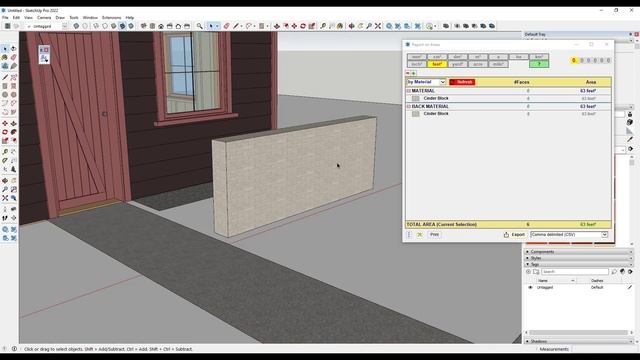Viewport: 640px width, 360px height.
Task: Hide the Untagged tag with eye icon
Action: pos(530,287)
